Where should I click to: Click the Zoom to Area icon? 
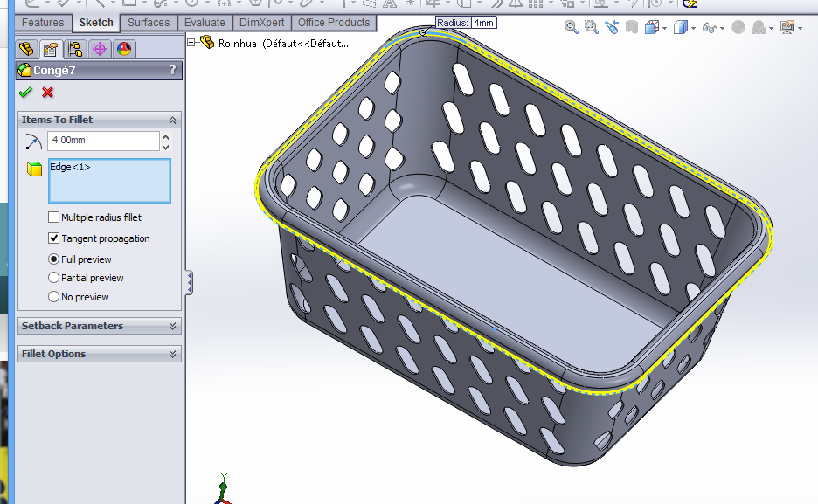click(x=592, y=28)
